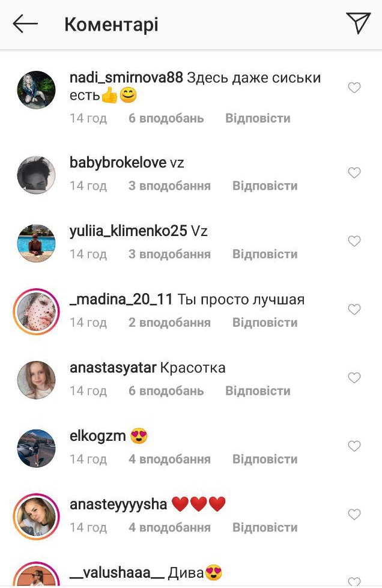Reply to anastasyatar's Красотка comment
Screen dimensions: 382x588
point(258,391)
